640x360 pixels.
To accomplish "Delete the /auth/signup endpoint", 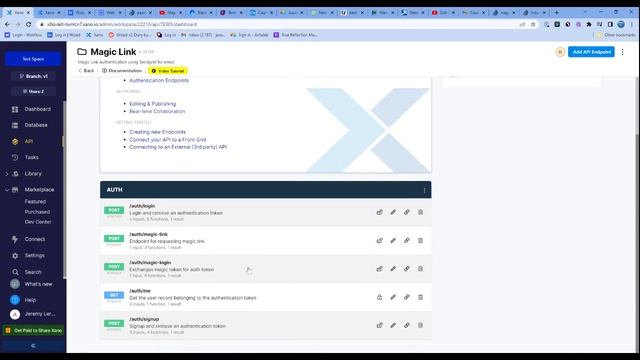I will click(420, 325).
